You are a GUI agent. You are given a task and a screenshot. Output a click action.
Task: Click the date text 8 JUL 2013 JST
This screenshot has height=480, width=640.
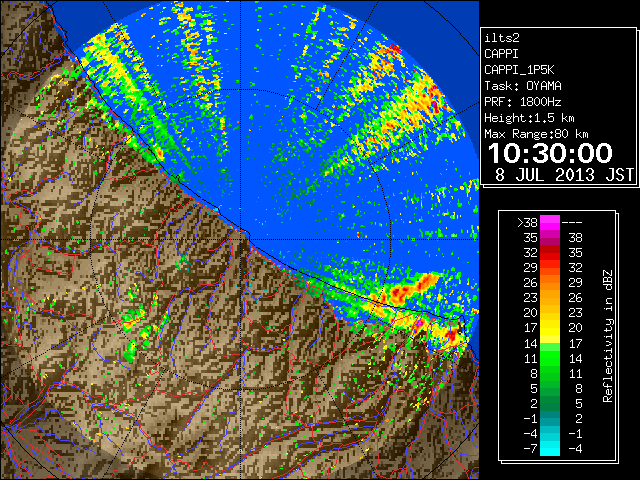(564, 175)
